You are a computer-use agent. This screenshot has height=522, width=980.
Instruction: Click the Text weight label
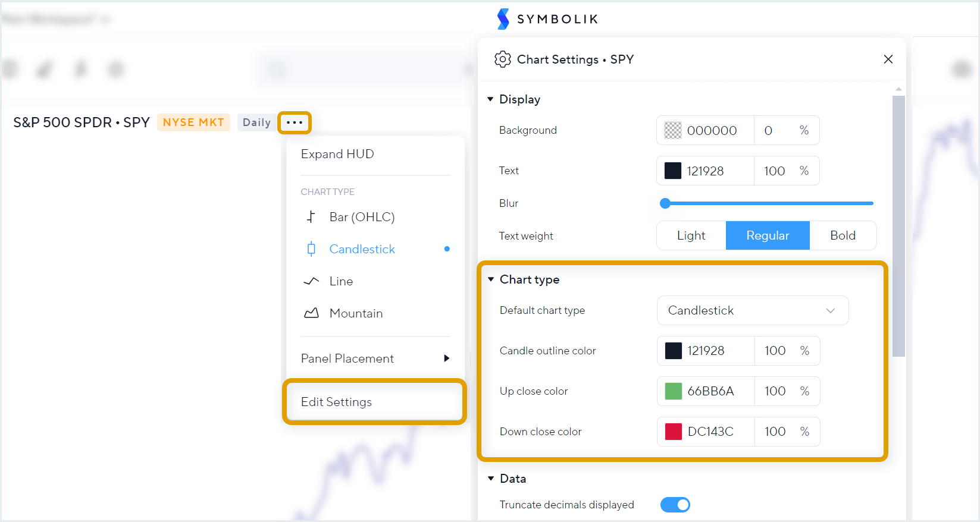click(526, 236)
